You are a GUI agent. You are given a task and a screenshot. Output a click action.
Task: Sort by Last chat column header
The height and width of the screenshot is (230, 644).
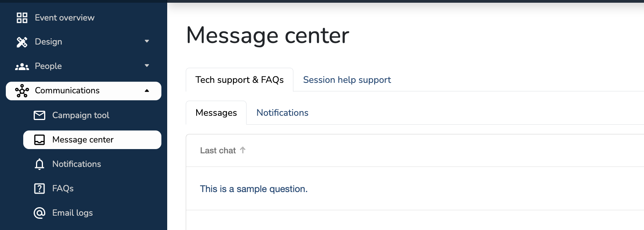tap(218, 151)
